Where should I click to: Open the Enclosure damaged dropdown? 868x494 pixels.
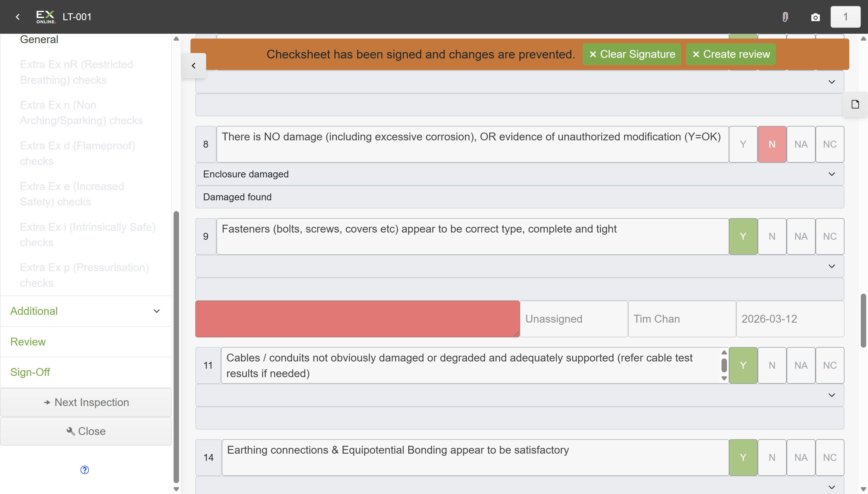click(x=520, y=174)
